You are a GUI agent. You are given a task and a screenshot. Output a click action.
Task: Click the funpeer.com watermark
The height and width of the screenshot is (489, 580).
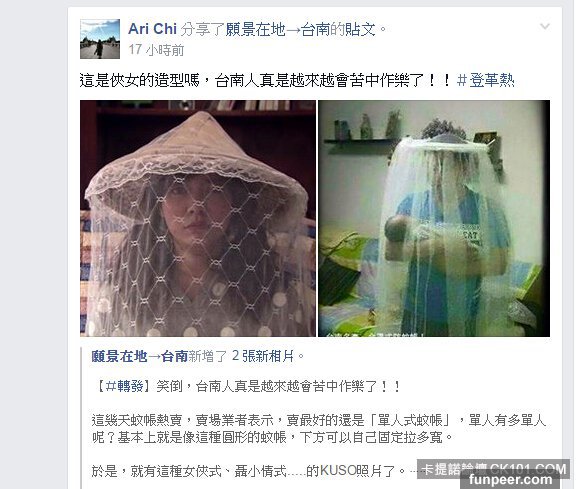coord(510,480)
